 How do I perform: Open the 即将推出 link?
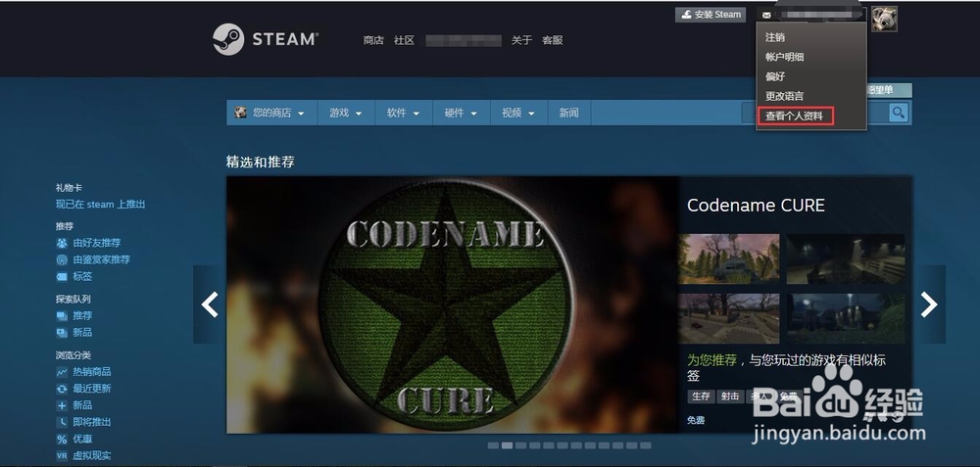(92, 423)
